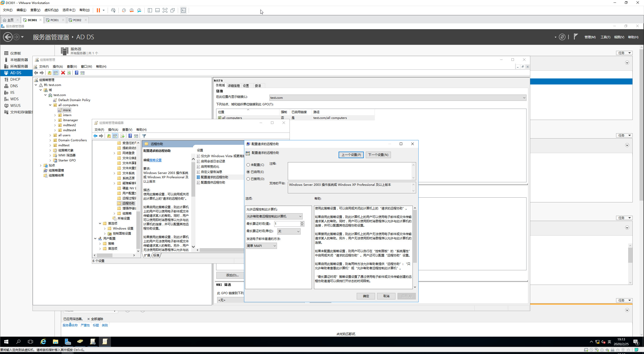Delete msra GPO using red X icon
Screen dimensions: 644x354
(x=63, y=73)
